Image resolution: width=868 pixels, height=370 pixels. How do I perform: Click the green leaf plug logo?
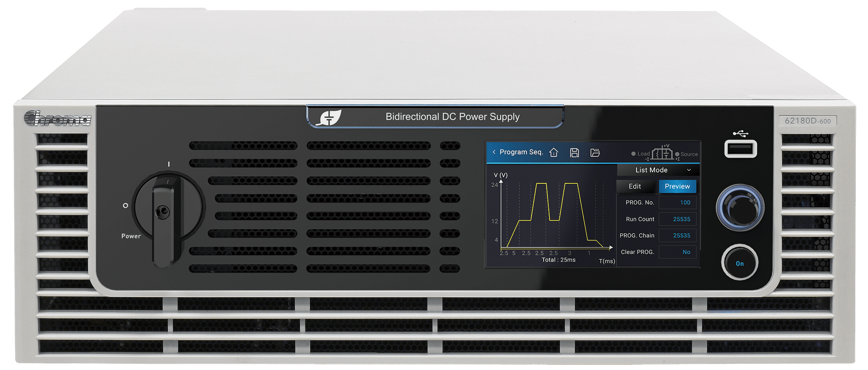[x=329, y=118]
